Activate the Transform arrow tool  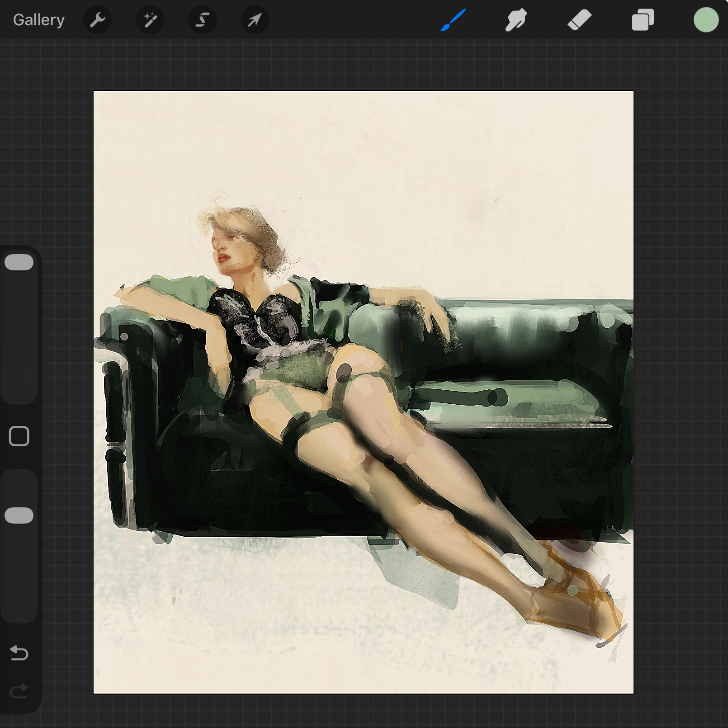click(x=255, y=20)
